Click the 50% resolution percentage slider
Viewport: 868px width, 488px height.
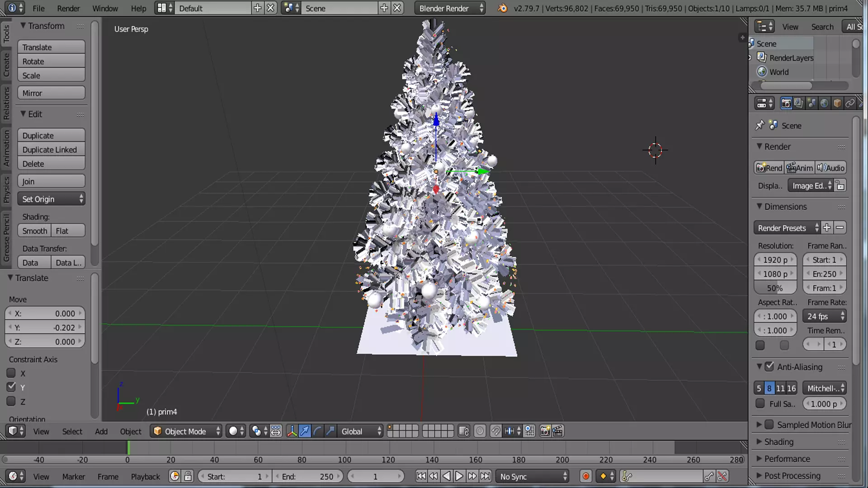775,288
